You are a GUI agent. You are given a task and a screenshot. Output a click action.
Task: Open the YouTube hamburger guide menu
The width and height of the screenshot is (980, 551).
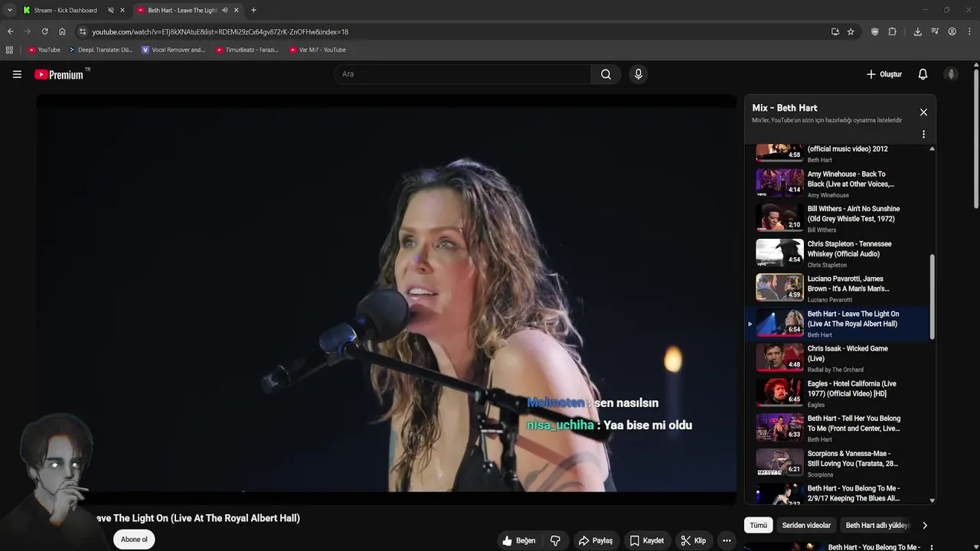point(17,74)
